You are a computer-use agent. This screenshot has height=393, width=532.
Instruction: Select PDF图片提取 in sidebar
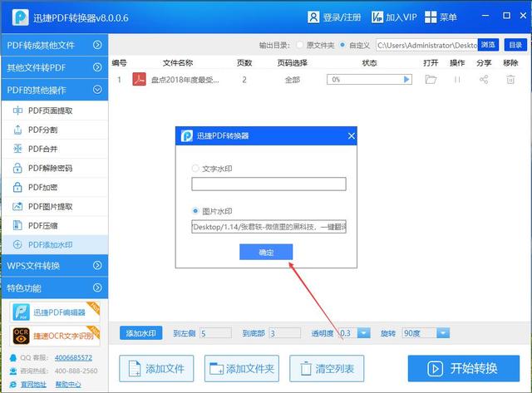(x=55, y=207)
